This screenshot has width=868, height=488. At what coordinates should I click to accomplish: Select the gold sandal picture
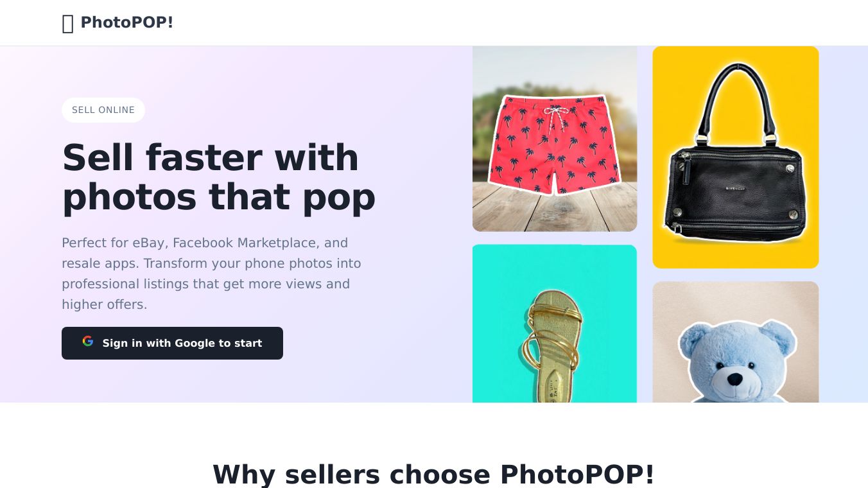(x=555, y=324)
